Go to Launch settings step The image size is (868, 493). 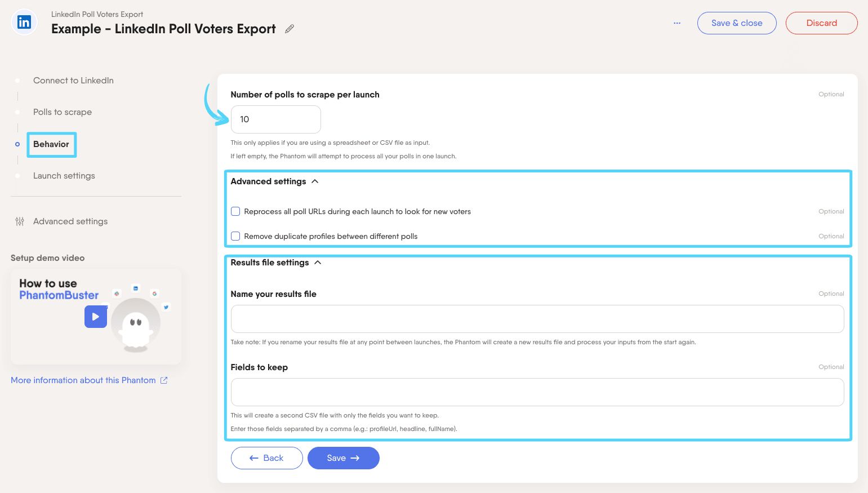(x=64, y=176)
